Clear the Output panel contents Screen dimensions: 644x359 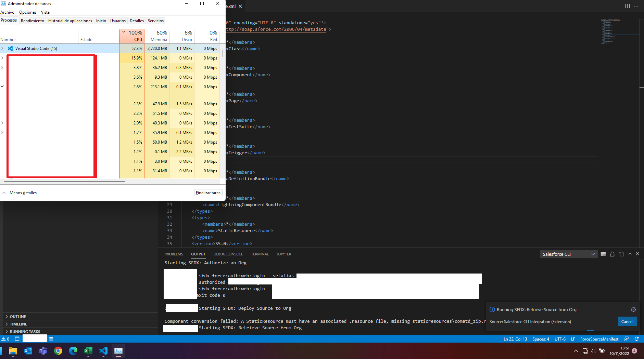pos(603,254)
